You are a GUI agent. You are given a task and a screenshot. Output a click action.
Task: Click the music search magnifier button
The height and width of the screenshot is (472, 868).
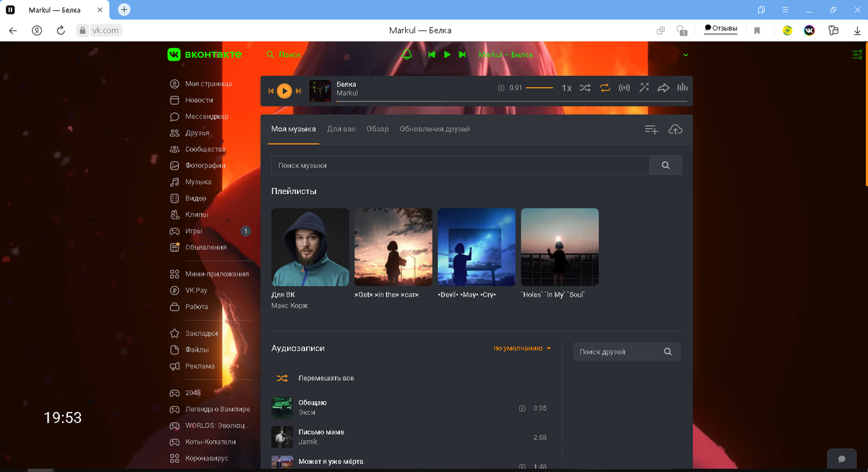(665, 166)
